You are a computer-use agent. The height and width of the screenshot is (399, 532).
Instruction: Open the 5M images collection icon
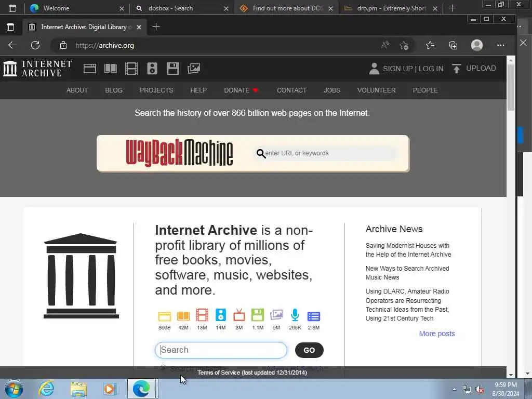pos(276,315)
